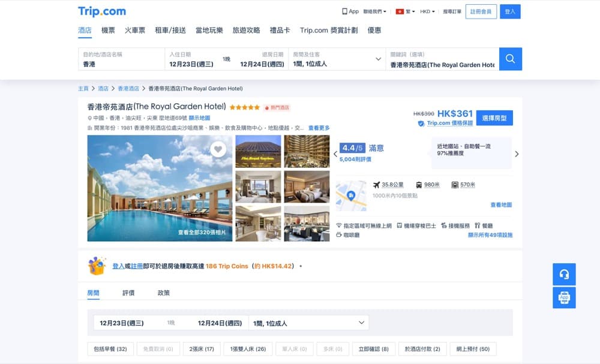Click the 5,004則評價 reviews link
Screen dimensions: 600x364
point(355,159)
